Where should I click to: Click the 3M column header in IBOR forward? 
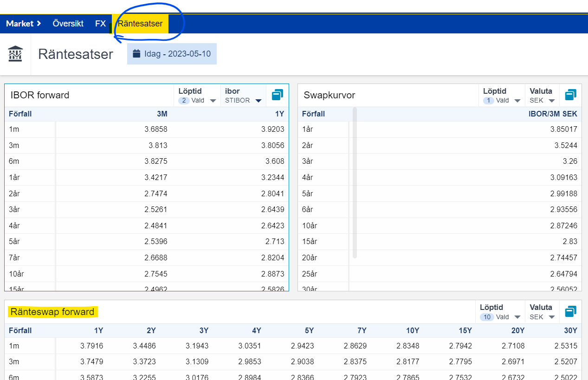click(x=162, y=114)
